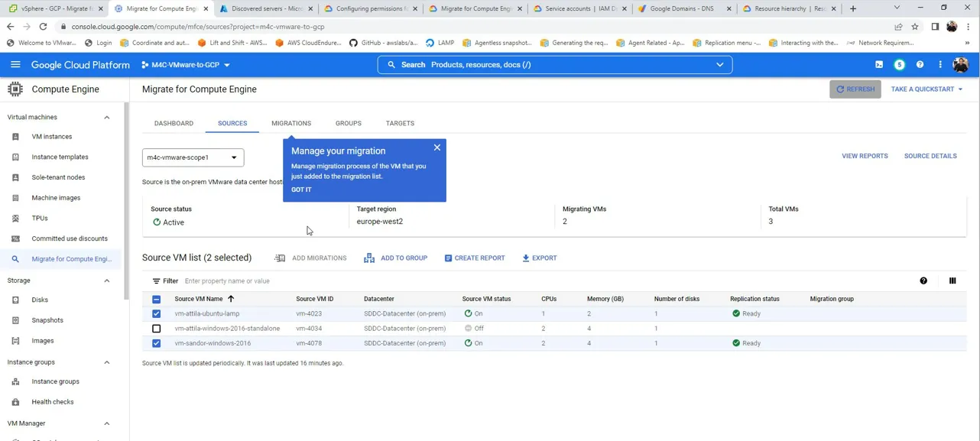Expand the search bar dropdown arrow
This screenshot has height=441, width=980.
click(720, 65)
